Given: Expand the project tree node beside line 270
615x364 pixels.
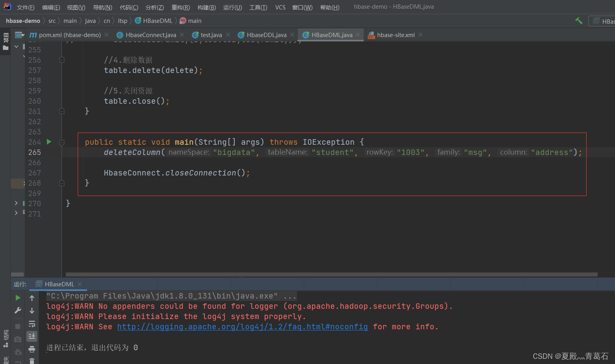Looking at the screenshot, I should (16, 203).
